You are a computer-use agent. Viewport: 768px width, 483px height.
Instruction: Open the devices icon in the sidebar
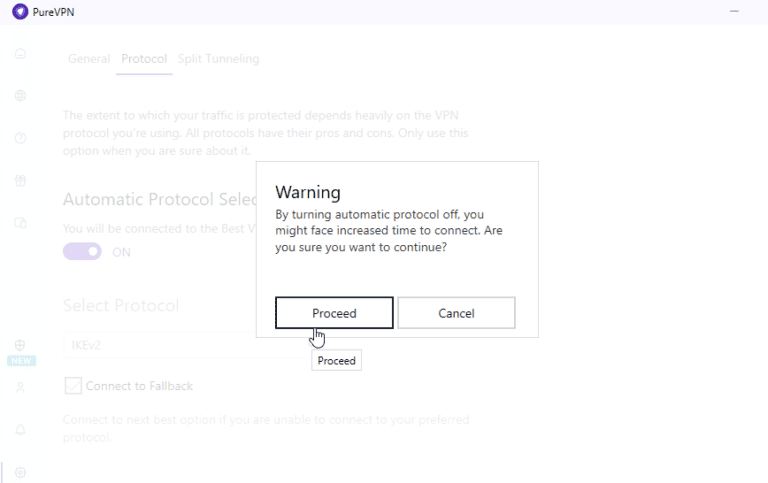[20, 223]
